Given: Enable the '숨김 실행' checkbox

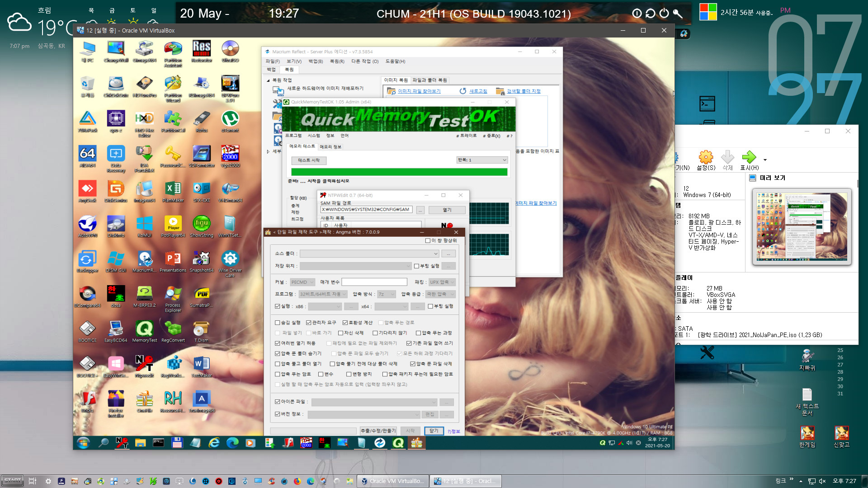Looking at the screenshot, I should click(x=278, y=323).
